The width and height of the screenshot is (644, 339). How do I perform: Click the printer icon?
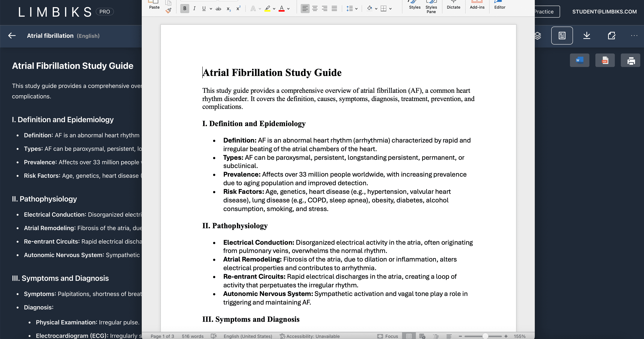(x=631, y=60)
